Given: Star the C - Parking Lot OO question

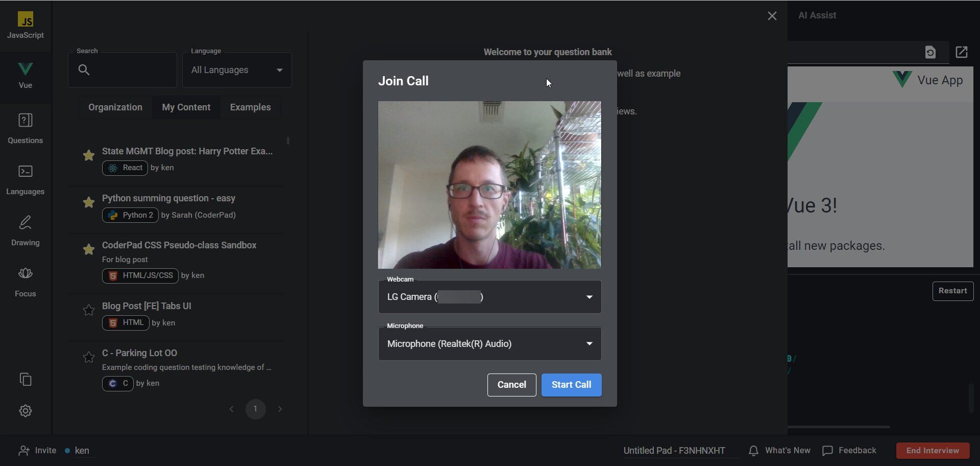Looking at the screenshot, I should pos(89,357).
